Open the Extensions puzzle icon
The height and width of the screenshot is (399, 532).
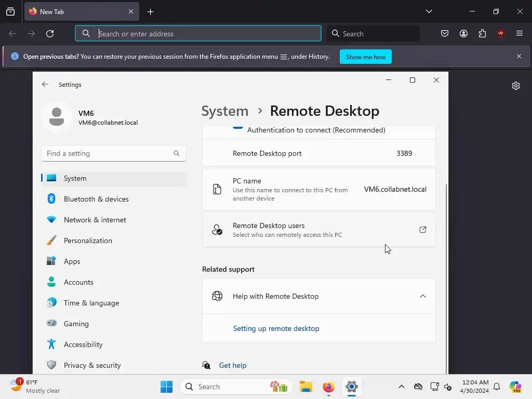[x=482, y=33]
